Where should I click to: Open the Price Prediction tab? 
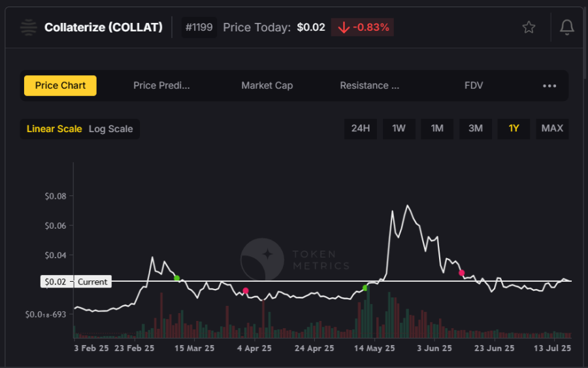tap(161, 86)
